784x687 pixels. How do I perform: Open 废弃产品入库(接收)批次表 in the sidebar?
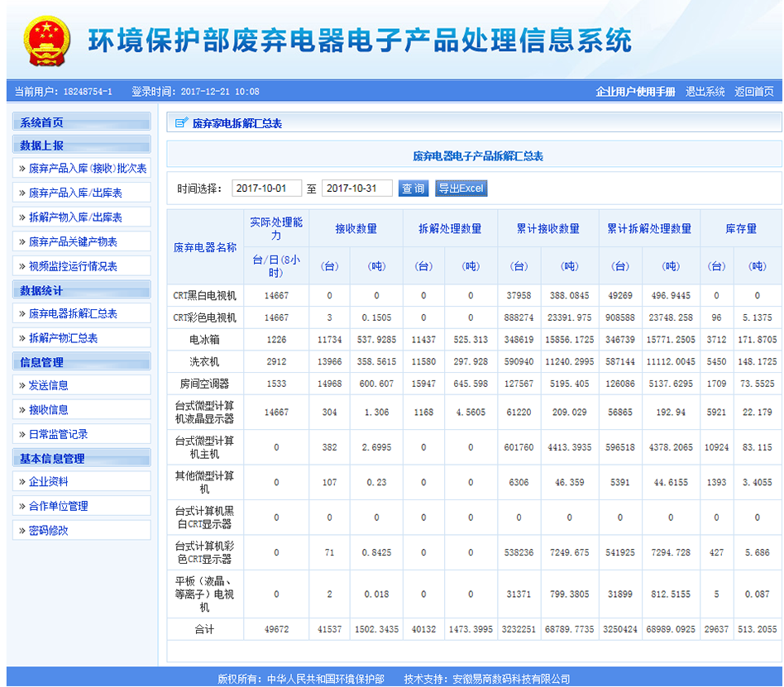point(87,169)
